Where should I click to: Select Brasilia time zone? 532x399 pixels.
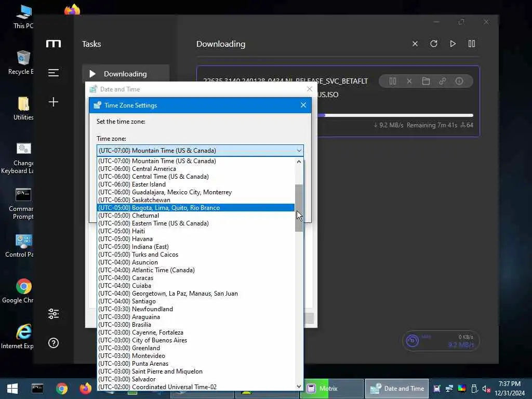click(196, 325)
